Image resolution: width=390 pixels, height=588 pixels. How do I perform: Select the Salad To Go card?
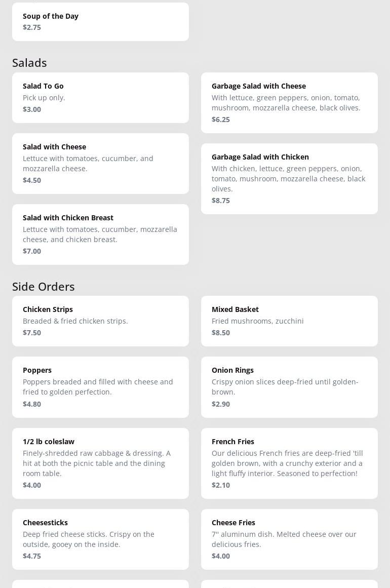[x=100, y=98]
